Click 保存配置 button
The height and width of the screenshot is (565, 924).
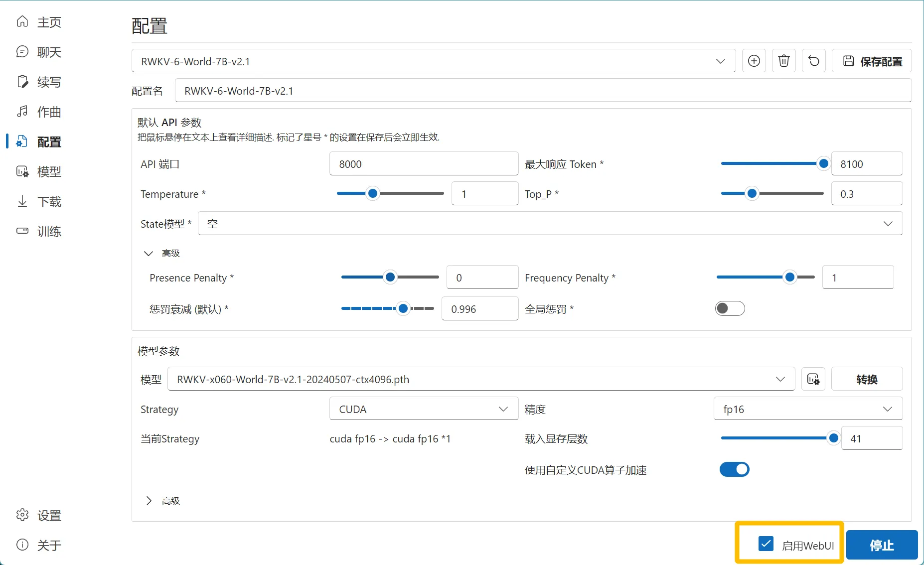[x=872, y=61]
